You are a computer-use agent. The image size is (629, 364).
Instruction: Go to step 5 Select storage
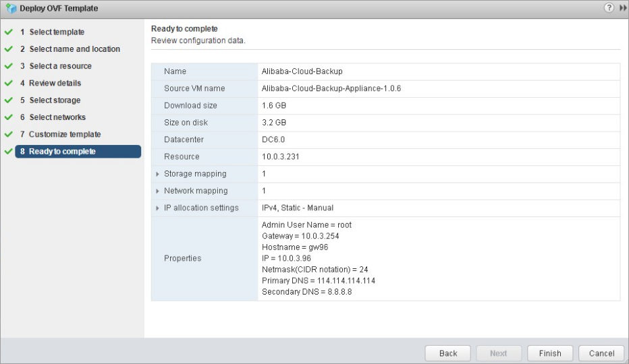pos(50,100)
